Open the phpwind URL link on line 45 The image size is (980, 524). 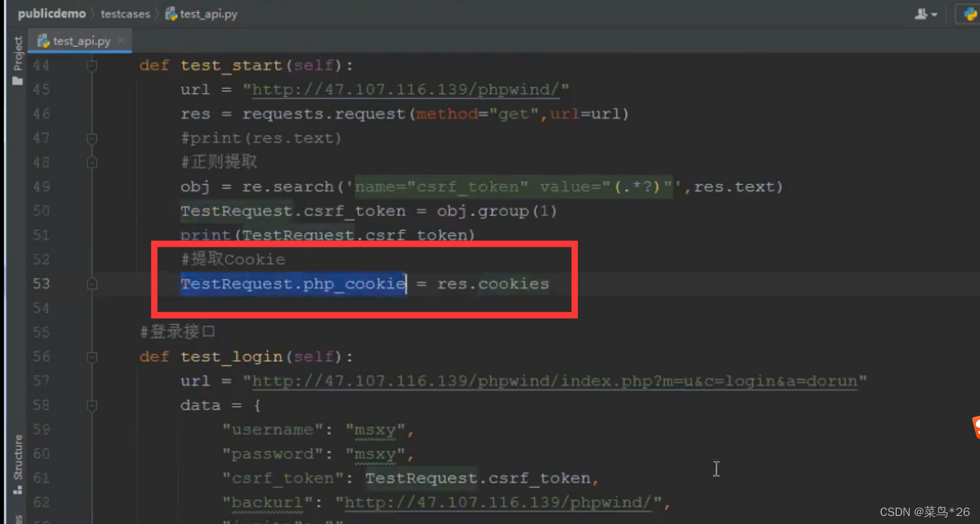405,90
